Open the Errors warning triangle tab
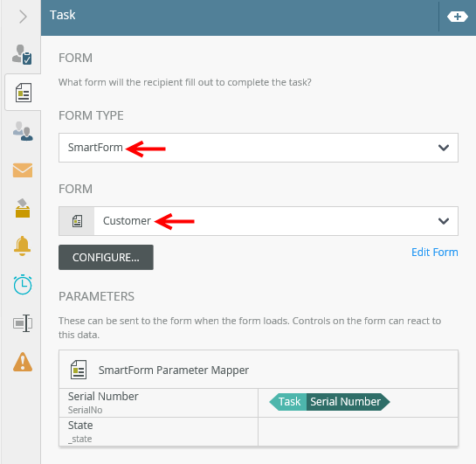476x464 pixels. 23,362
